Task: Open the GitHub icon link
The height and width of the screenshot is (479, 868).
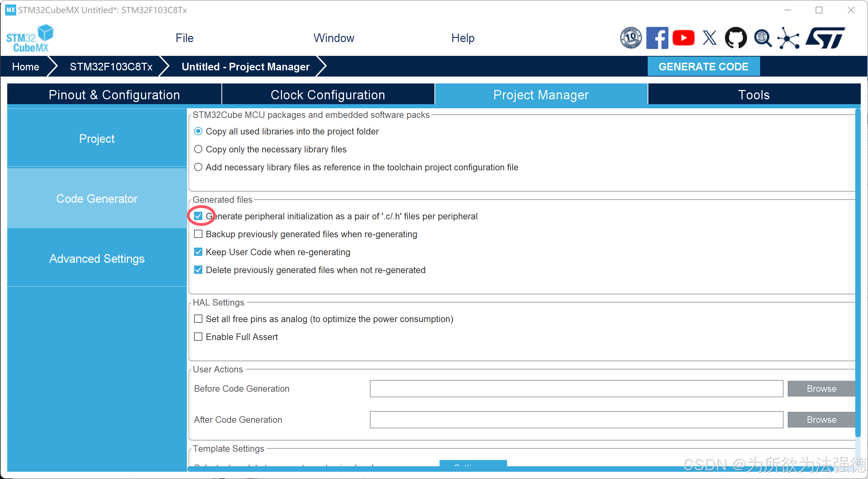Action: 736,38
